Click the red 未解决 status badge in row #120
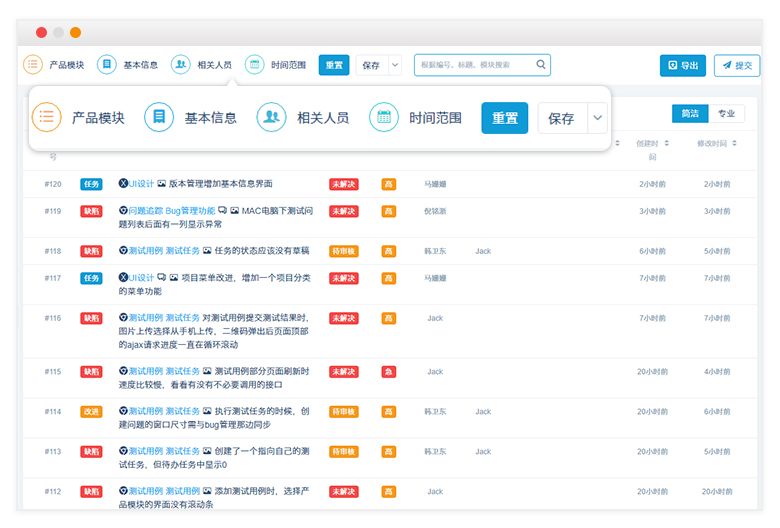This screenshot has width=780, height=528. (x=343, y=184)
